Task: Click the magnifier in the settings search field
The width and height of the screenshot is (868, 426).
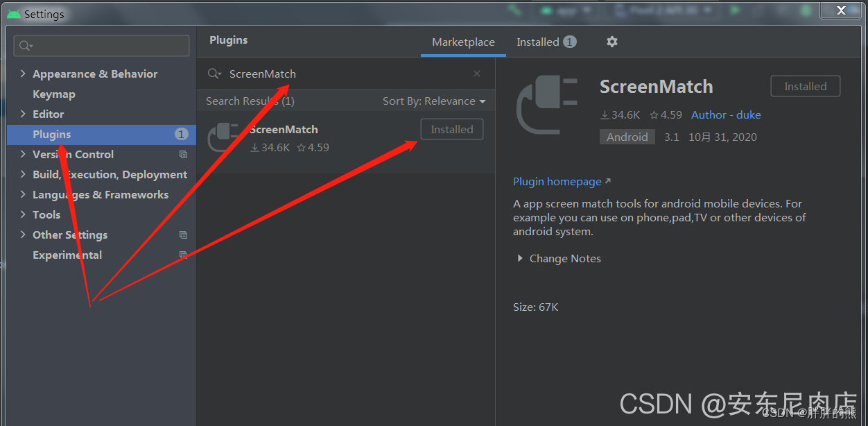Action: click(24, 46)
